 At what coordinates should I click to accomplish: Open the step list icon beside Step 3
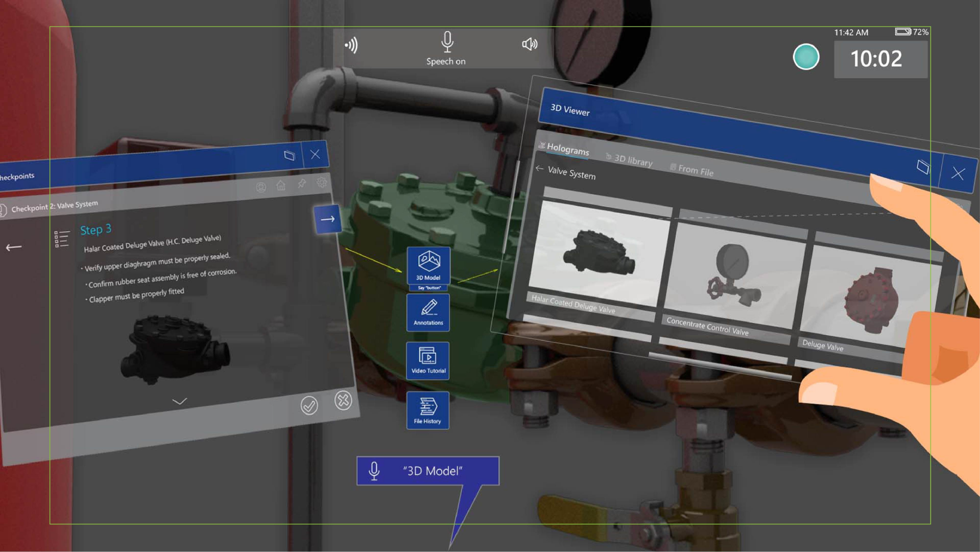coord(62,239)
